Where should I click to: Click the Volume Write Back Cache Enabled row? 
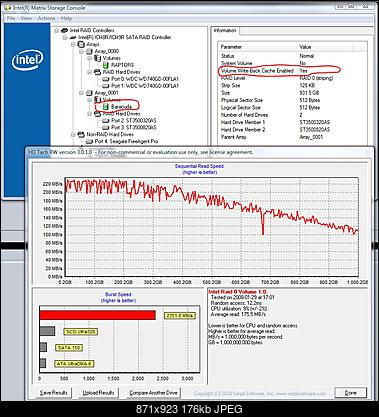(293, 71)
